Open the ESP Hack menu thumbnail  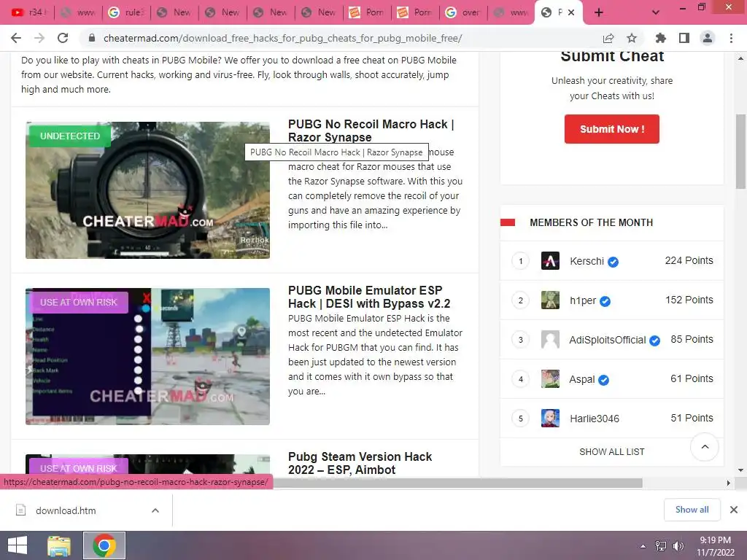[x=147, y=356]
